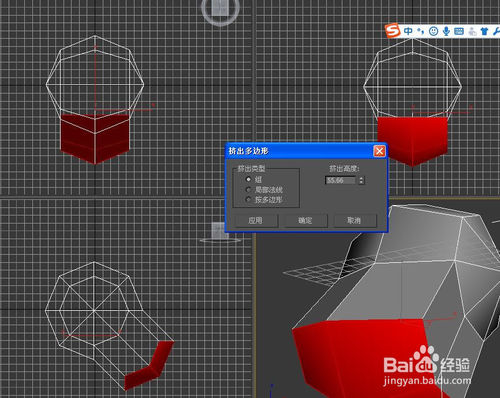
Task: Click the extrusion height value field
Action: [340, 180]
